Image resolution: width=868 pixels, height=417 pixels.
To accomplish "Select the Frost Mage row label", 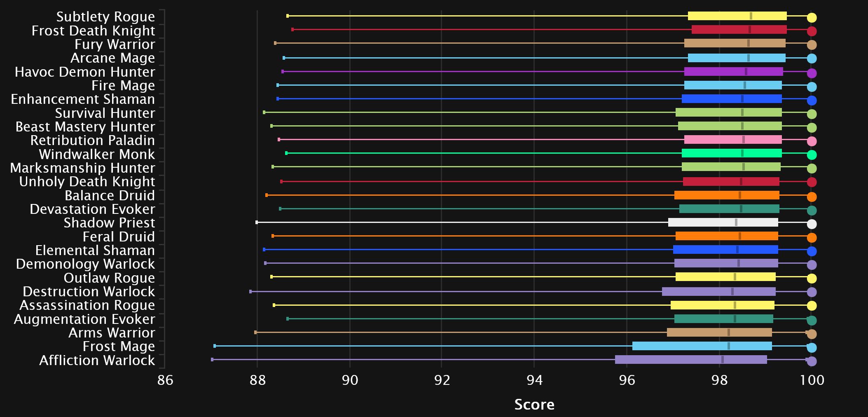I will coord(119,347).
